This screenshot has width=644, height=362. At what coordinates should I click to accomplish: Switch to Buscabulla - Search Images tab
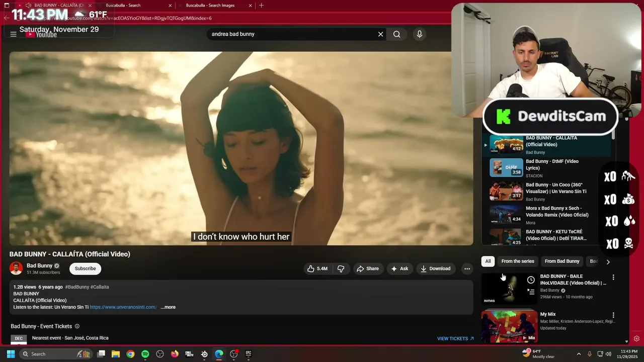click(x=216, y=6)
